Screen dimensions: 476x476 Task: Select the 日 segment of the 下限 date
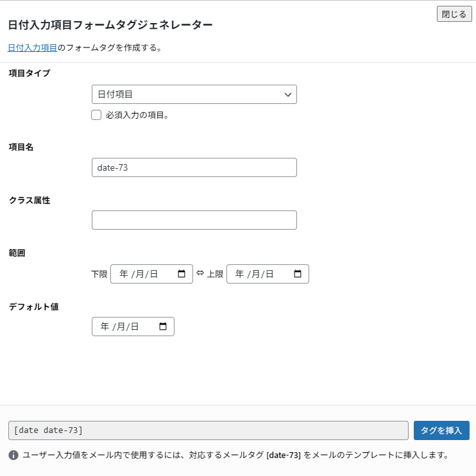pyautogui.click(x=153, y=274)
